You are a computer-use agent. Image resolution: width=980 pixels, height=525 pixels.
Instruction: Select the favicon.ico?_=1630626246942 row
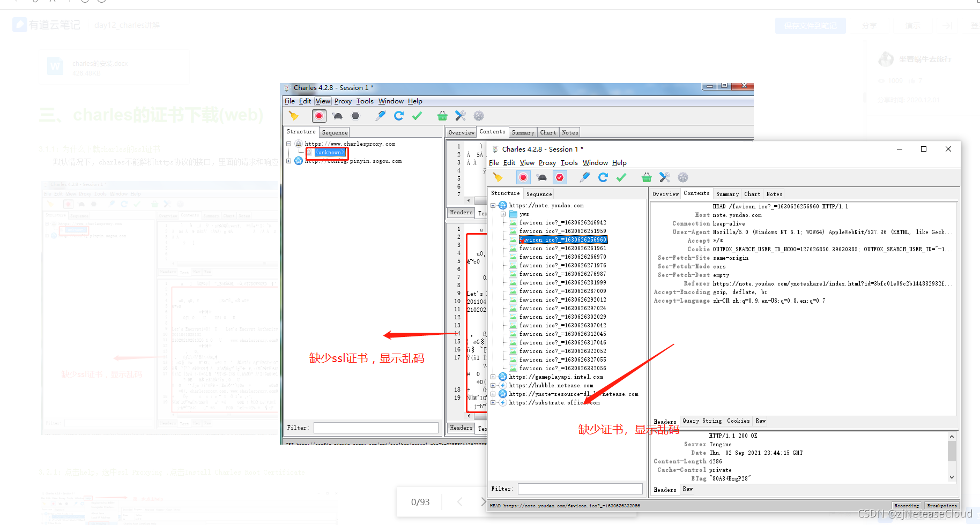[562, 223]
